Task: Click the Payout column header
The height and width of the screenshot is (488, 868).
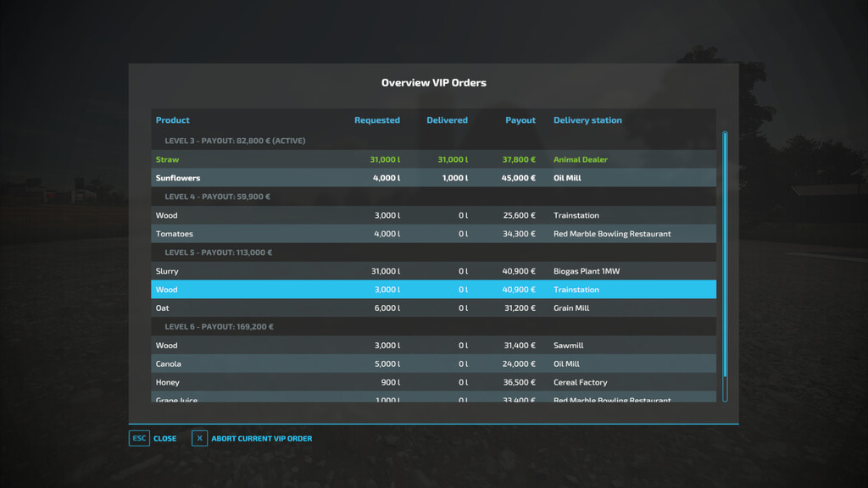Action: pyautogui.click(x=520, y=119)
